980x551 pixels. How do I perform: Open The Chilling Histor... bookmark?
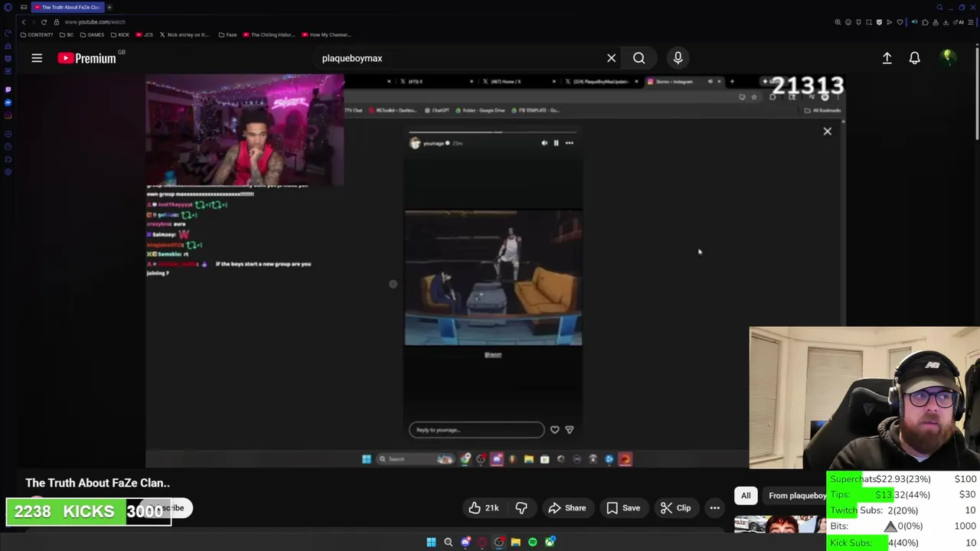tap(269, 34)
